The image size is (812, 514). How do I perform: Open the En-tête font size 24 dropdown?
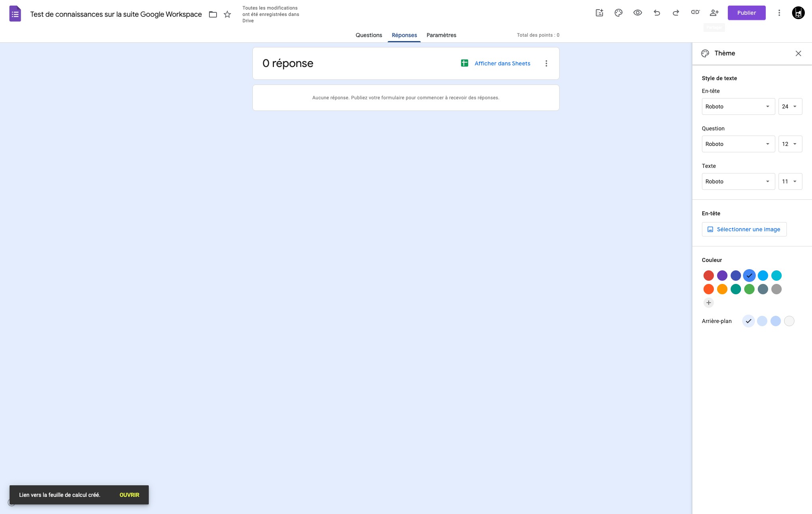coord(790,106)
